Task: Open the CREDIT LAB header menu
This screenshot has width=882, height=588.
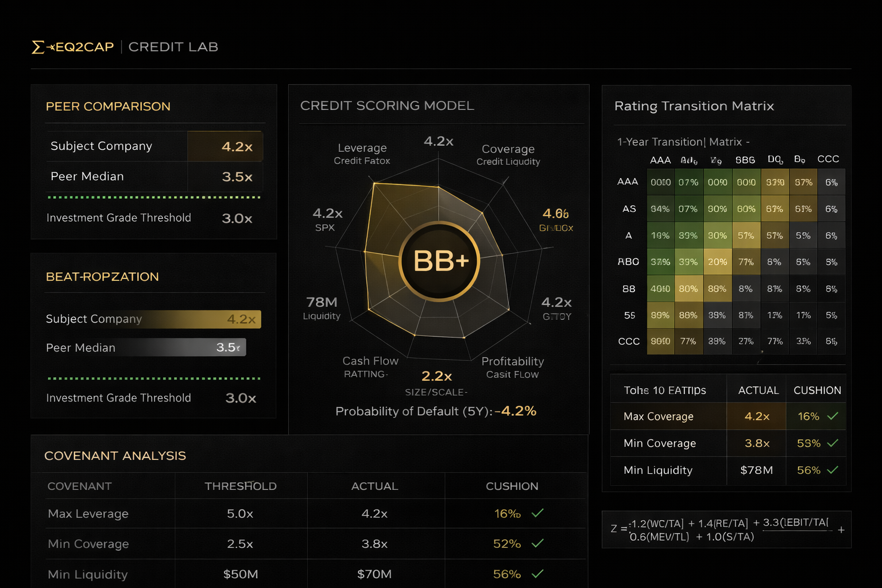Action: [173, 47]
